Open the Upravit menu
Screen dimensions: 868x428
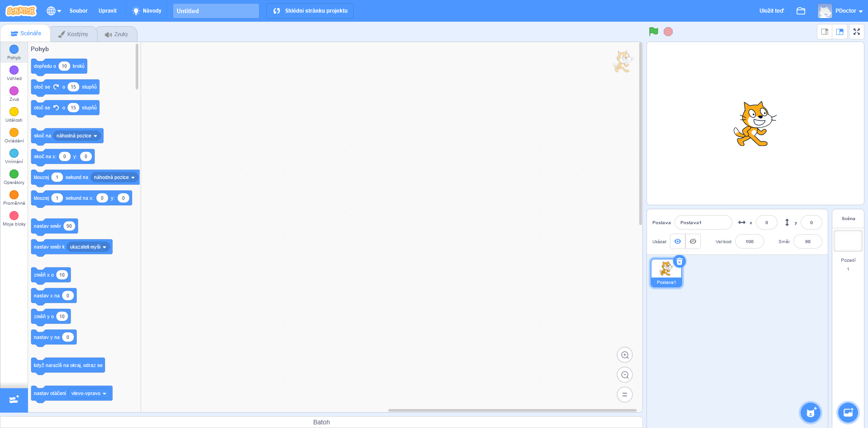tap(108, 11)
